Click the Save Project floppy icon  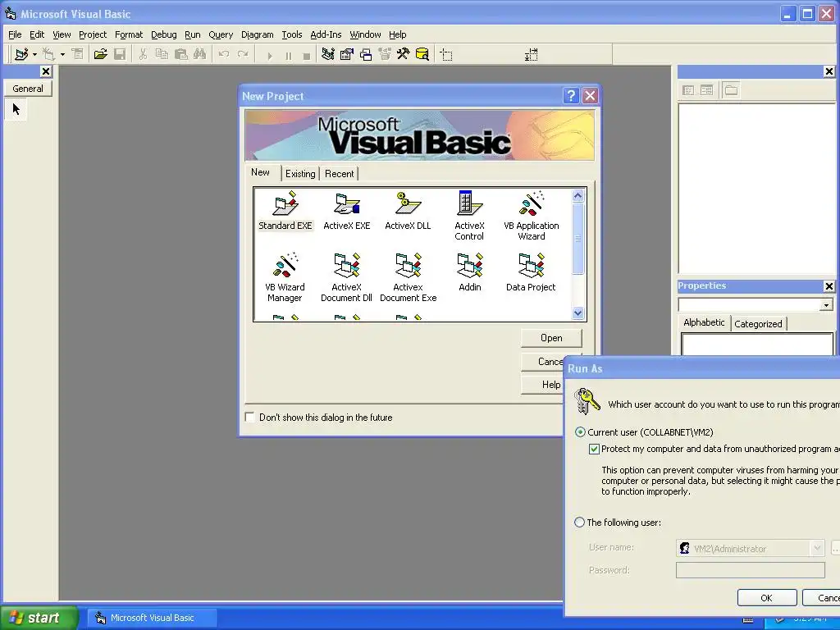pyautogui.click(x=120, y=55)
